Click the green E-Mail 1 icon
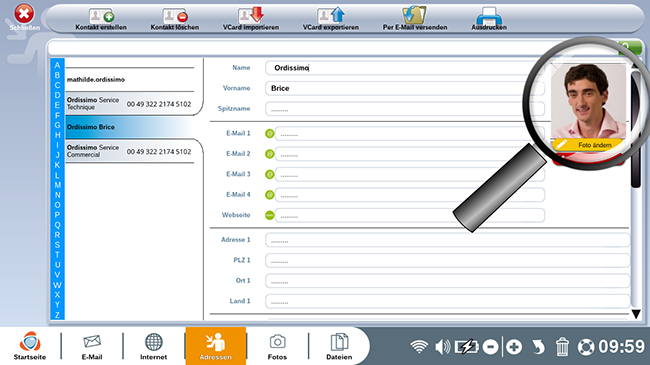 (x=269, y=134)
